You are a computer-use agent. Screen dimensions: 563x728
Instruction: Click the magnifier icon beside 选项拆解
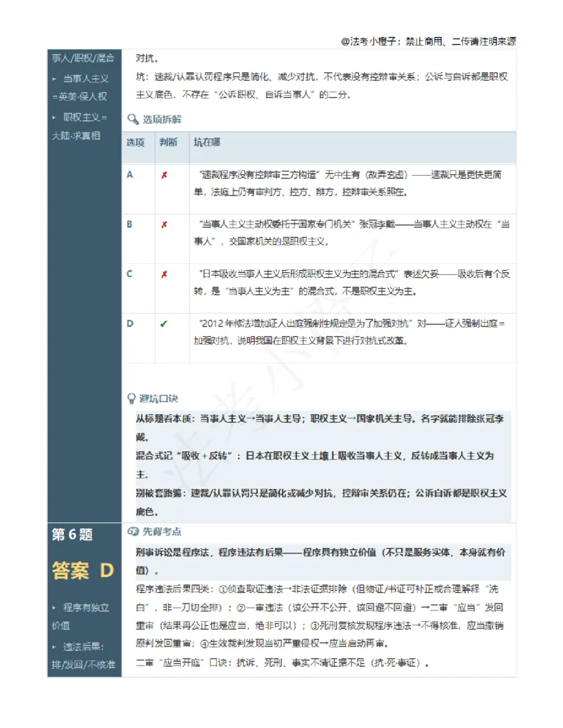[133, 120]
